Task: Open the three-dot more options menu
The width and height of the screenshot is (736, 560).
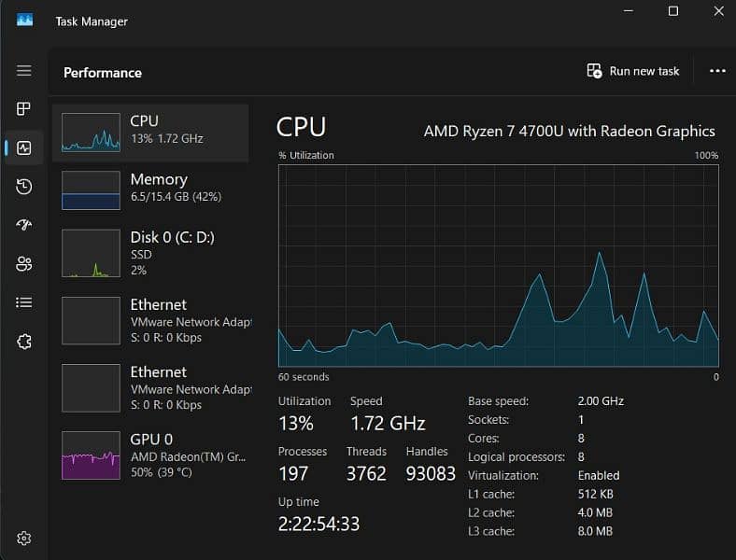Action: [x=717, y=71]
